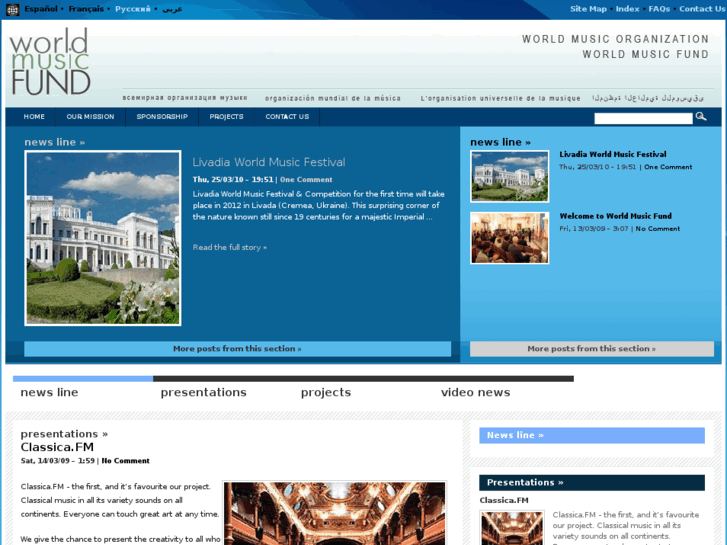
Task: Click the search magnifier icon
Action: [x=701, y=116]
